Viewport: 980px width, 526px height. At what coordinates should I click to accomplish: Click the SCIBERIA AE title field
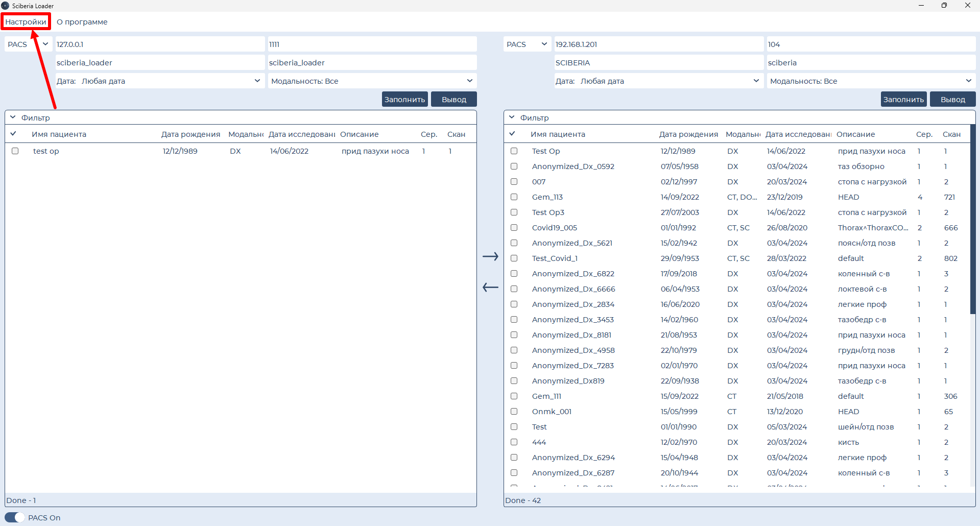point(659,63)
